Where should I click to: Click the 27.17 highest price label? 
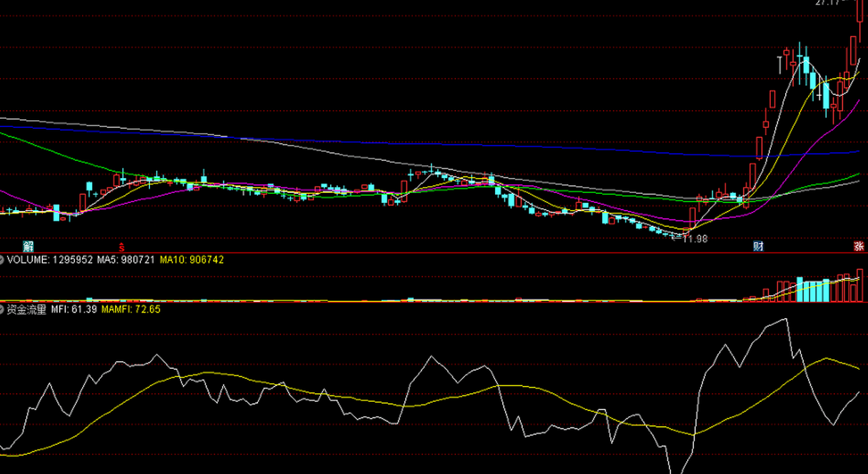click(828, 3)
